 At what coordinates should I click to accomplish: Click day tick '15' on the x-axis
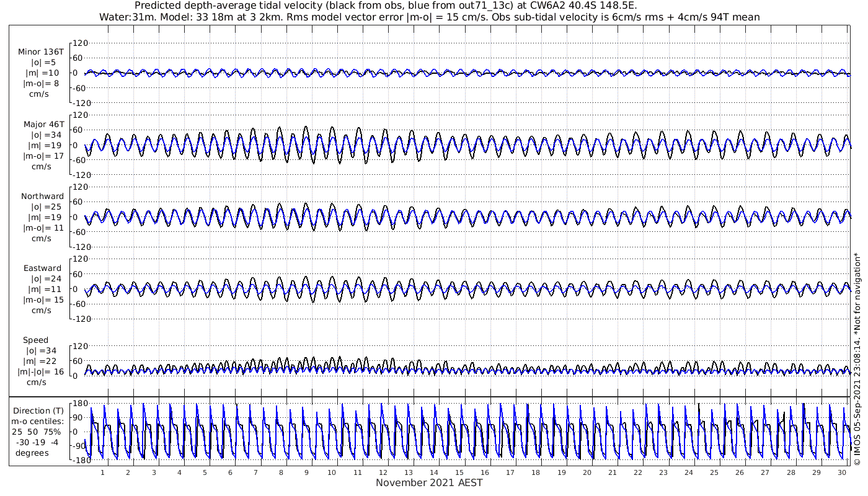[x=459, y=472]
